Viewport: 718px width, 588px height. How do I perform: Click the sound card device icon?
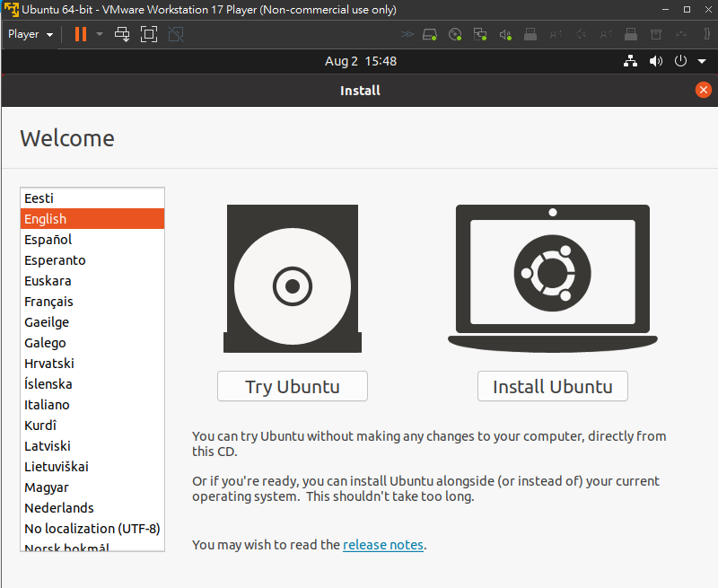coord(505,35)
